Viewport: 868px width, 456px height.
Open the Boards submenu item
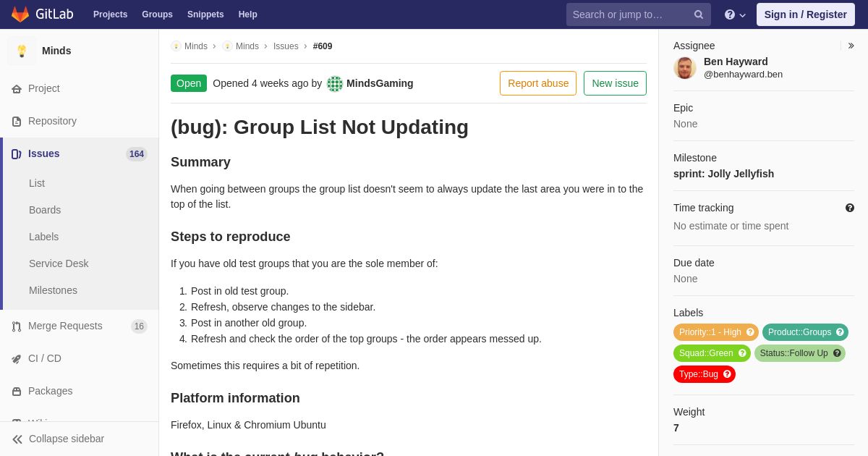coord(45,210)
